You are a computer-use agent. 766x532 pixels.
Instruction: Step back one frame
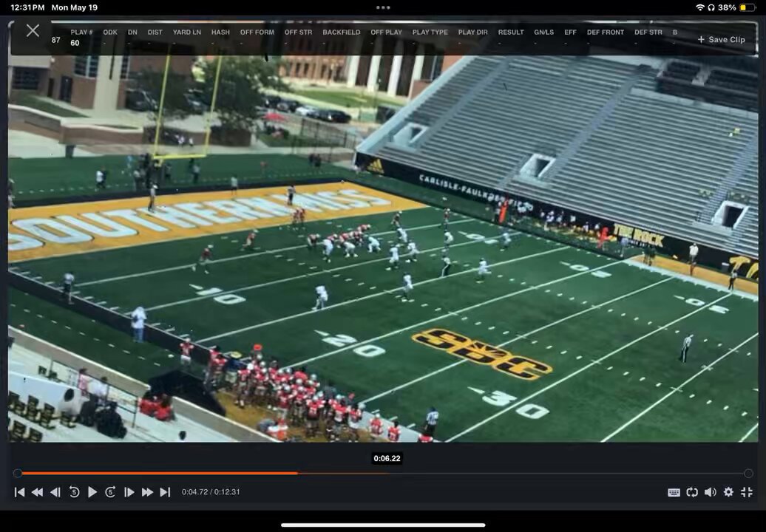[55, 492]
